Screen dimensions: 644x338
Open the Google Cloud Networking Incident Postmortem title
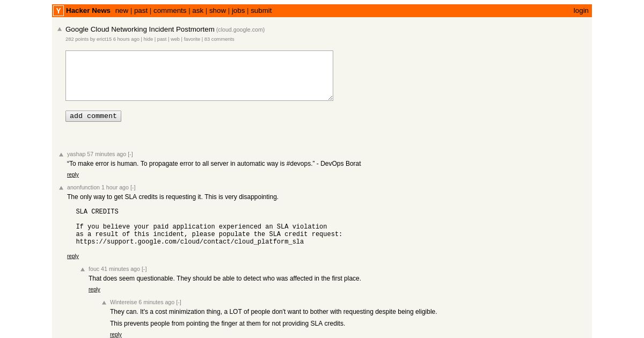[x=140, y=30]
